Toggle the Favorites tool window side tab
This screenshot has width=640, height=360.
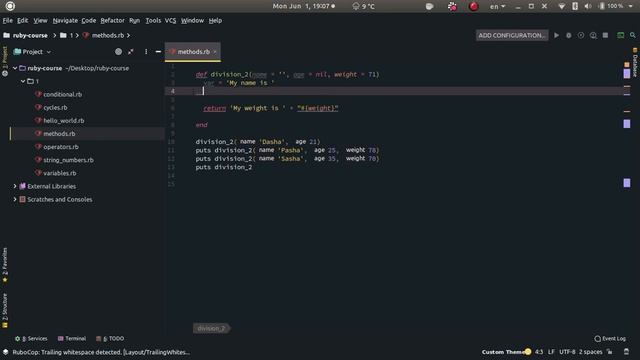point(5,265)
